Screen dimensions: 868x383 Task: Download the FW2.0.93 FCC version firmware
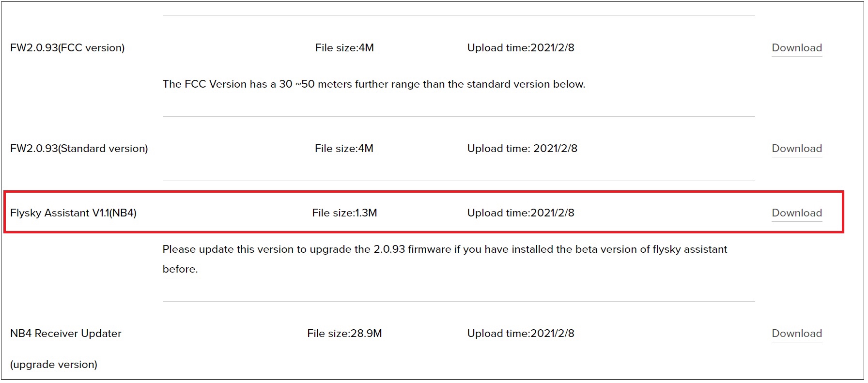pos(796,48)
